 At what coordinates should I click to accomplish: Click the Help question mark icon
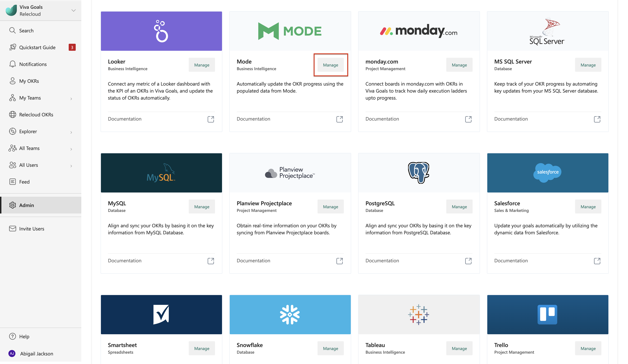pos(12,336)
